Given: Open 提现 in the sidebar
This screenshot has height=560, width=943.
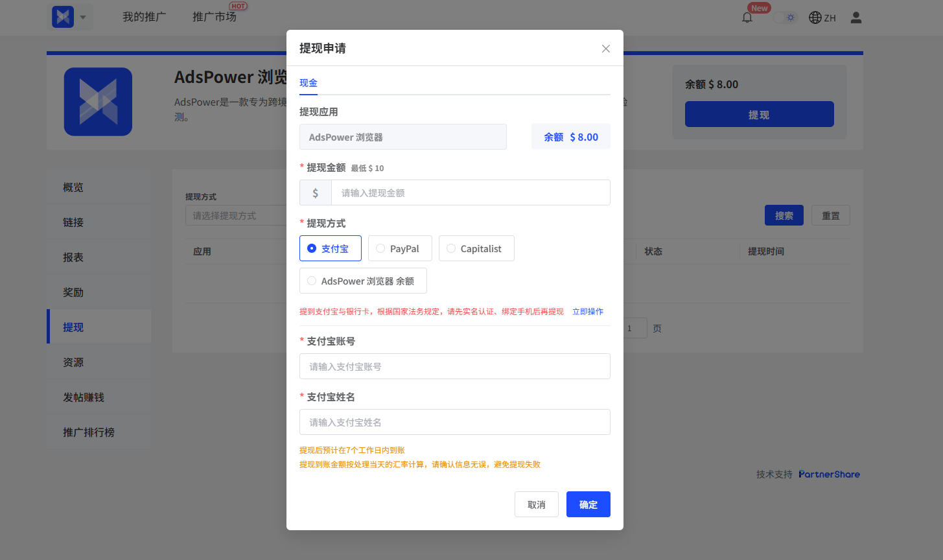Looking at the screenshot, I should (x=99, y=327).
